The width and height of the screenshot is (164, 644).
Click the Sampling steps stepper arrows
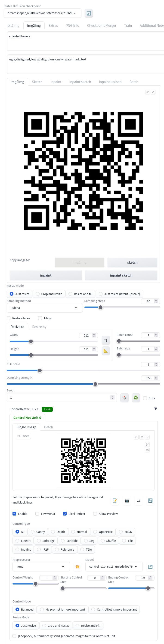(x=156, y=301)
